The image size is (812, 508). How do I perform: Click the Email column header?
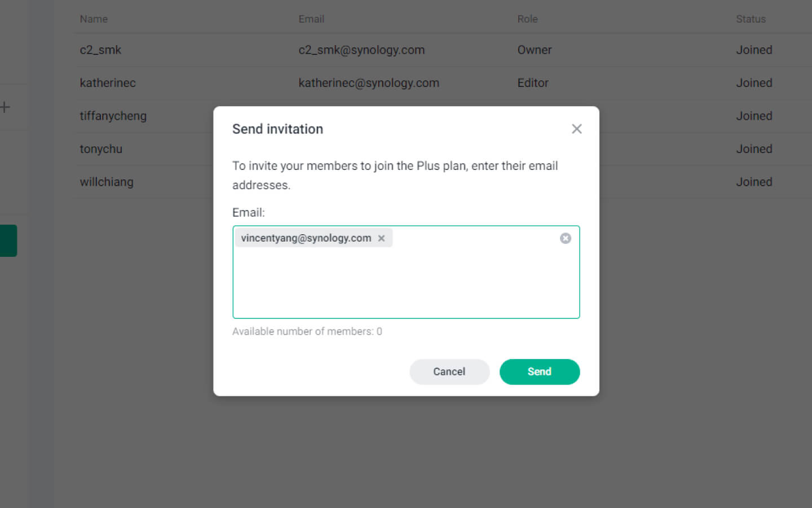pos(311,19)
